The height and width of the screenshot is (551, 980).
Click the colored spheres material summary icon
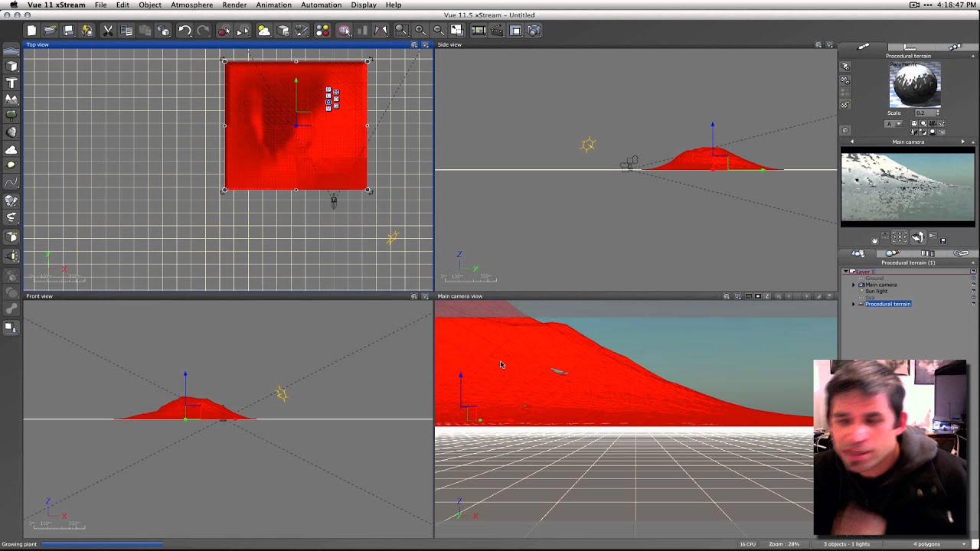coord(322,31)
